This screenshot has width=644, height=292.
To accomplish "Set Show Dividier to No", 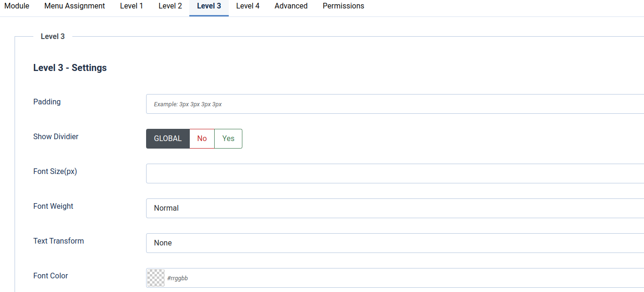I will click(202, 139).
